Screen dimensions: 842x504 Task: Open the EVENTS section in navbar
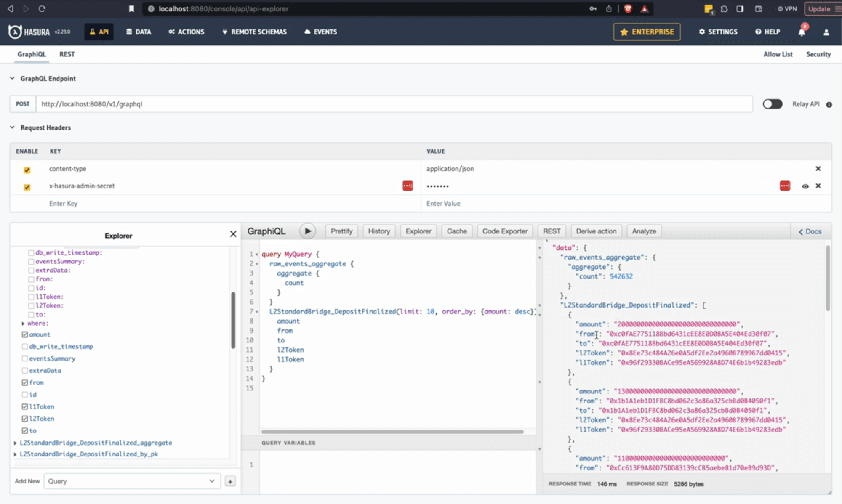click(x=320, y=32)
